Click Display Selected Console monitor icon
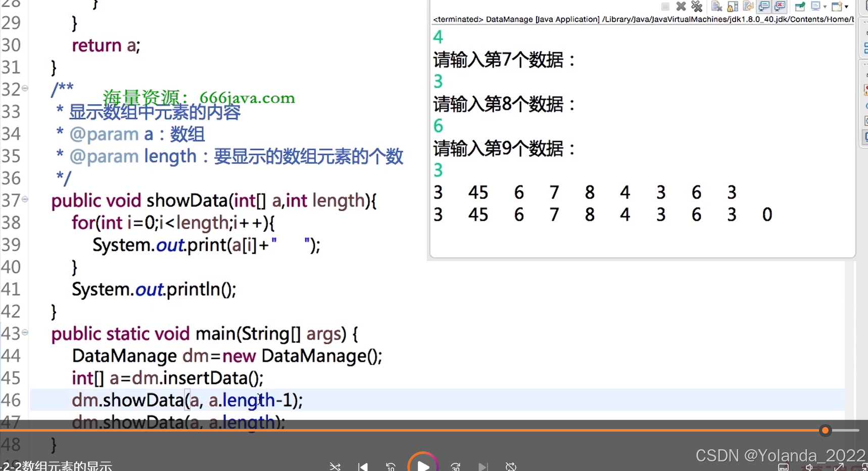The width and height of the screenshot is (868, 471). 815,6
